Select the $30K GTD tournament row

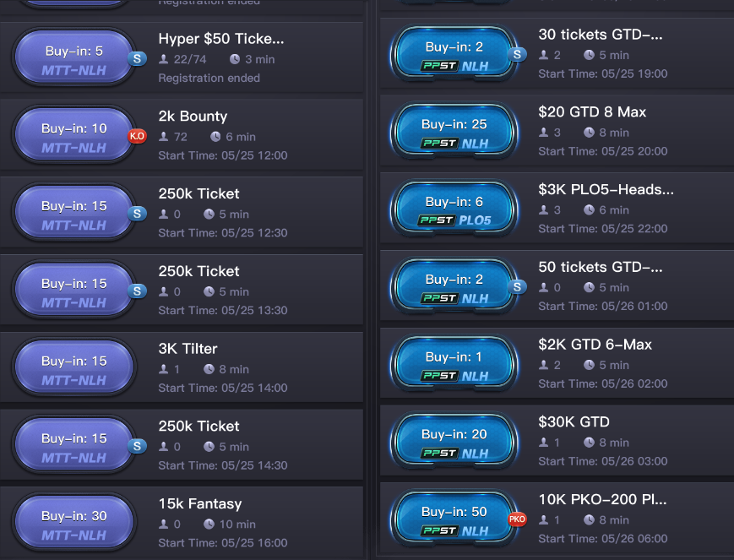(x=574, y=422)
